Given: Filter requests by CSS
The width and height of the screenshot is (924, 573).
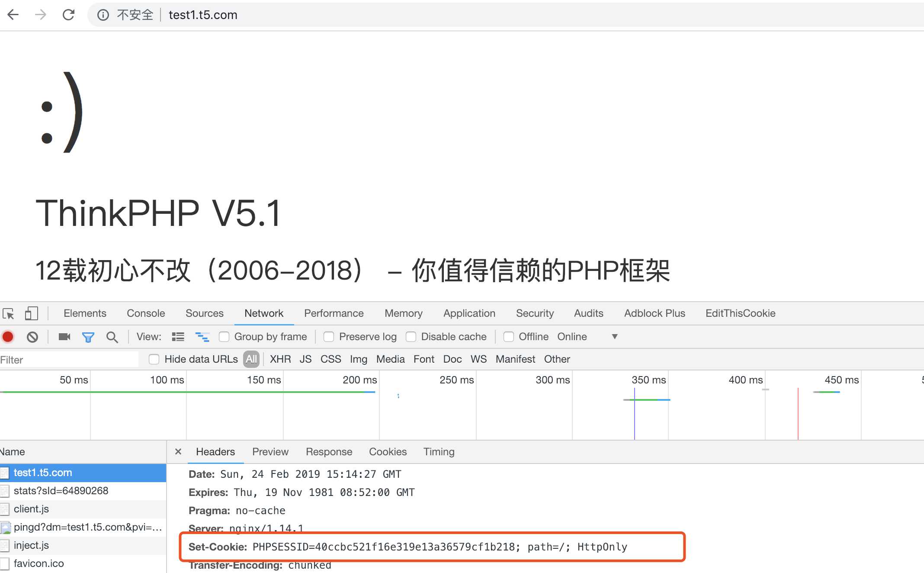Looking at the screenshot, I should [331, 359].
